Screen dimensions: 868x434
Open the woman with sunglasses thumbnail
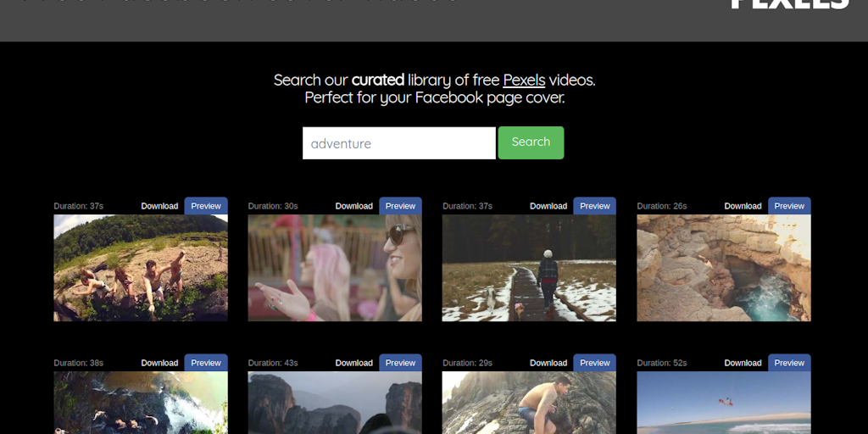click(x=335, y=268)
